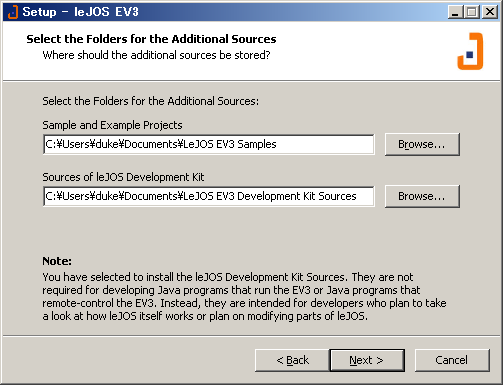Click the leJOS icon in the title bar

tap(12, 12)
